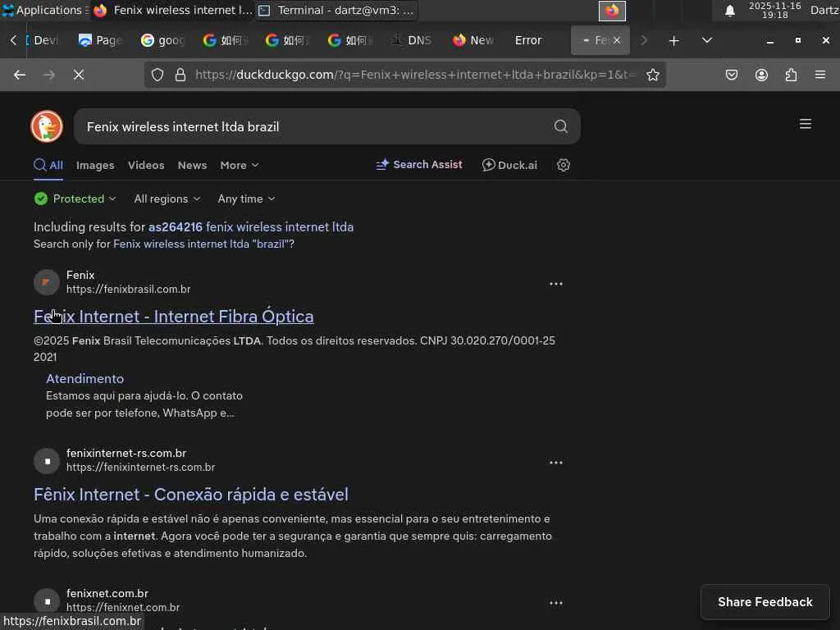Go back using the browser back arrow
Viewport: 840px width, 630px height.
tap(20, 75)
